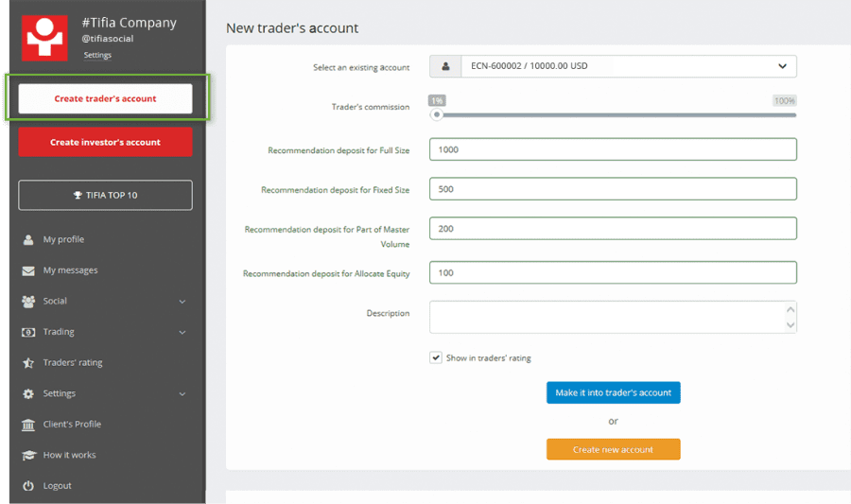Viewport: 851px width, 504px height.
Task: Click the Full Size deposit field with 1000
Action: (614, 149)
